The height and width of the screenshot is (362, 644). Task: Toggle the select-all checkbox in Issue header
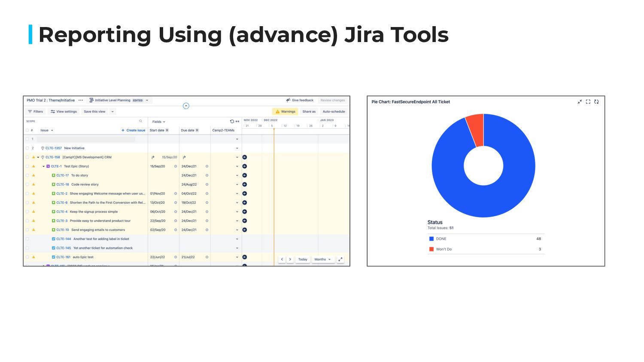(x=27, y=130)
